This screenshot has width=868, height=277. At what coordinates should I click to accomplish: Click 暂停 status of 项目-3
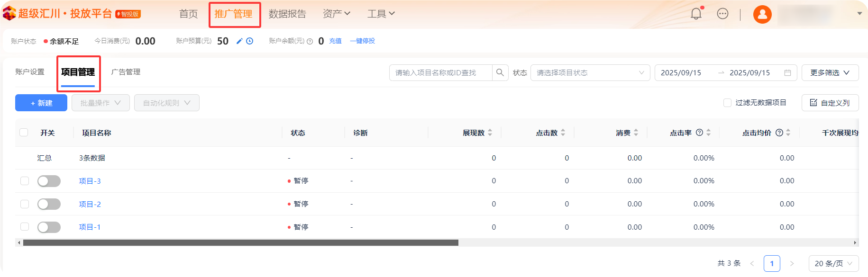click(298, 181)
